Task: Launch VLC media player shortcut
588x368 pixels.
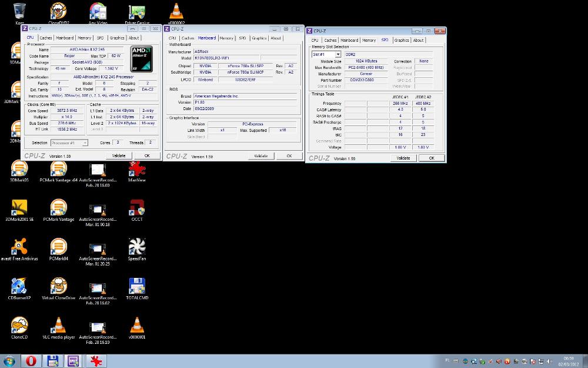Action: tap(58, 327)
